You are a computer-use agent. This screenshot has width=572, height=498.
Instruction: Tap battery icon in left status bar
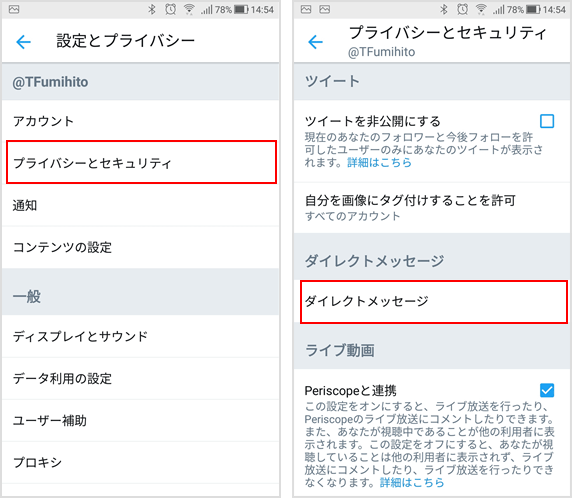pyautogui.click(x=241, y=9)
